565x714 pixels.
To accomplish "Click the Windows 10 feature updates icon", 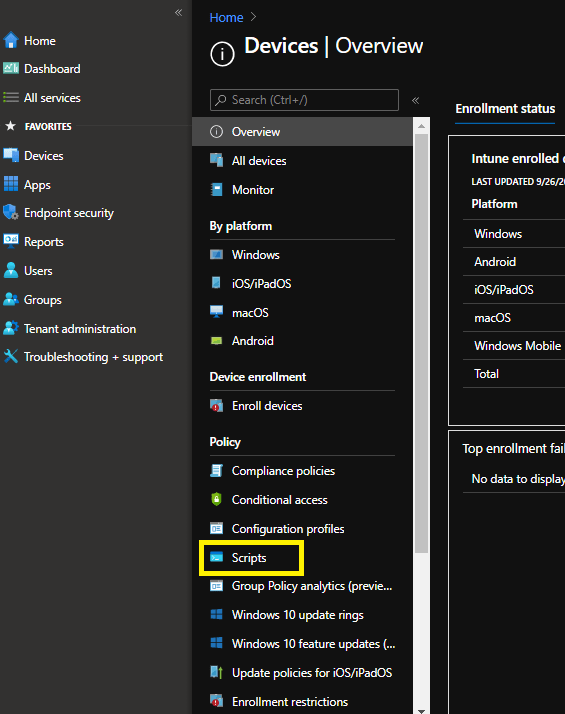I will (216, 643).
